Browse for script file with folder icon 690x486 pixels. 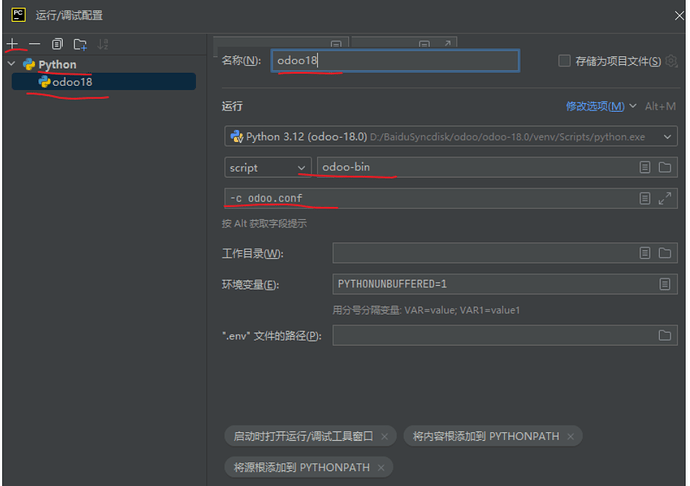click(665, 167)
